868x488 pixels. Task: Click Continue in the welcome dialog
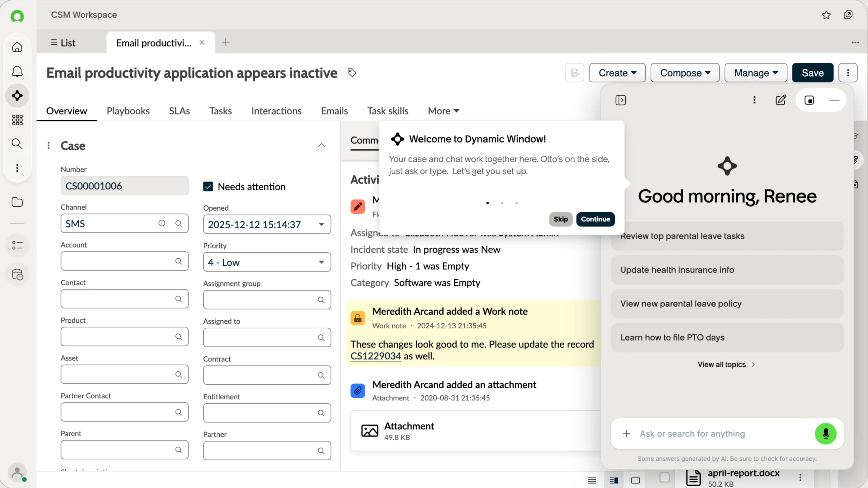595,219
